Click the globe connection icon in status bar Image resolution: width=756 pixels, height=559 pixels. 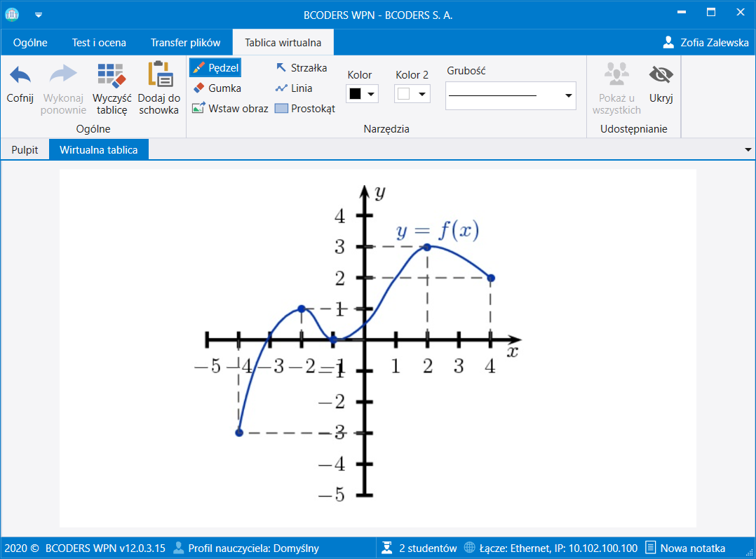(x=470, y=548)
